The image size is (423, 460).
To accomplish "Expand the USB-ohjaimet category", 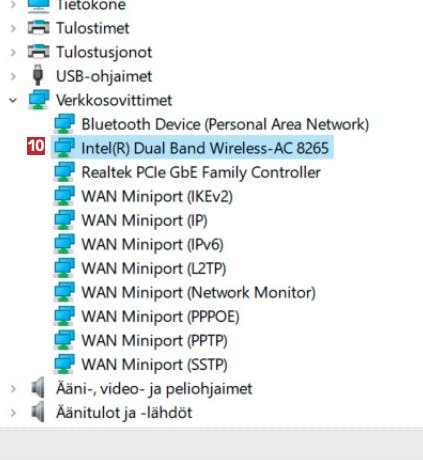I will tap(13, 76).
